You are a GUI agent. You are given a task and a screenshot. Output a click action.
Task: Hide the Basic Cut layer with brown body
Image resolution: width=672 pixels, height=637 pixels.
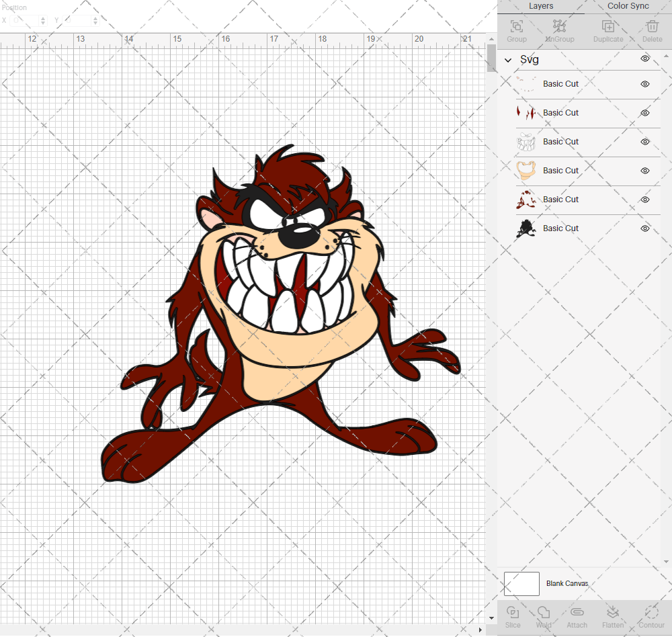pos(645,200)
